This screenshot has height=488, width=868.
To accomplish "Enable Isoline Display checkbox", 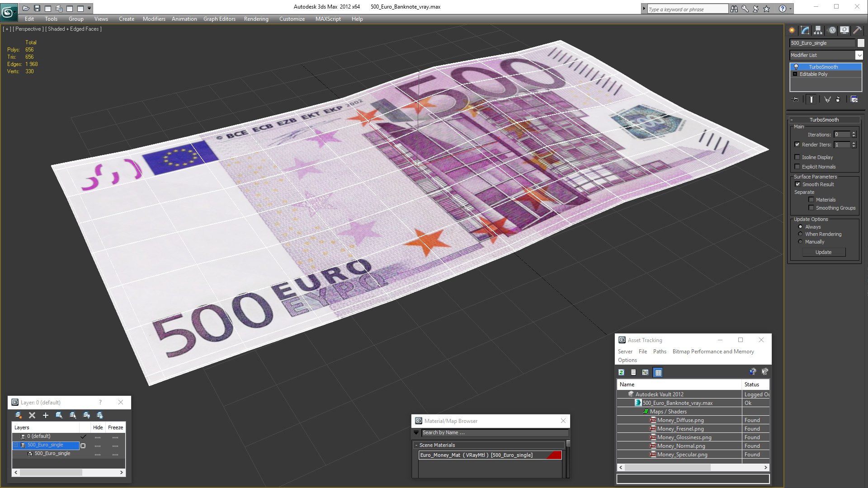I will tap(797, 157).
